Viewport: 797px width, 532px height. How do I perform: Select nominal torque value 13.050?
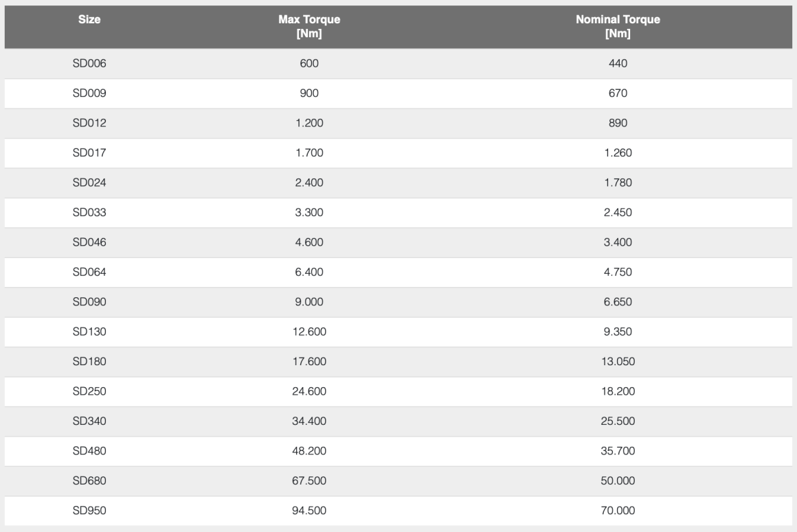tap(616, 362)
